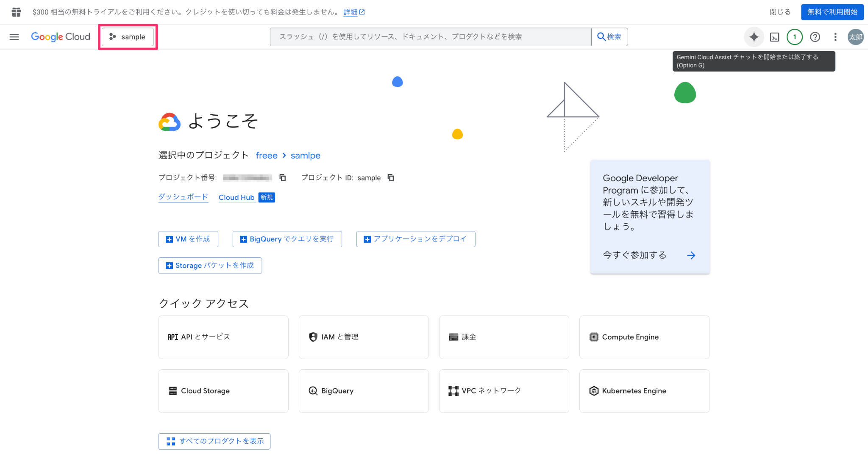Image resolution: width=868 pixels, height=470 pixels.
Task: Open the three-dot settings menu
Action: point(835,37)
